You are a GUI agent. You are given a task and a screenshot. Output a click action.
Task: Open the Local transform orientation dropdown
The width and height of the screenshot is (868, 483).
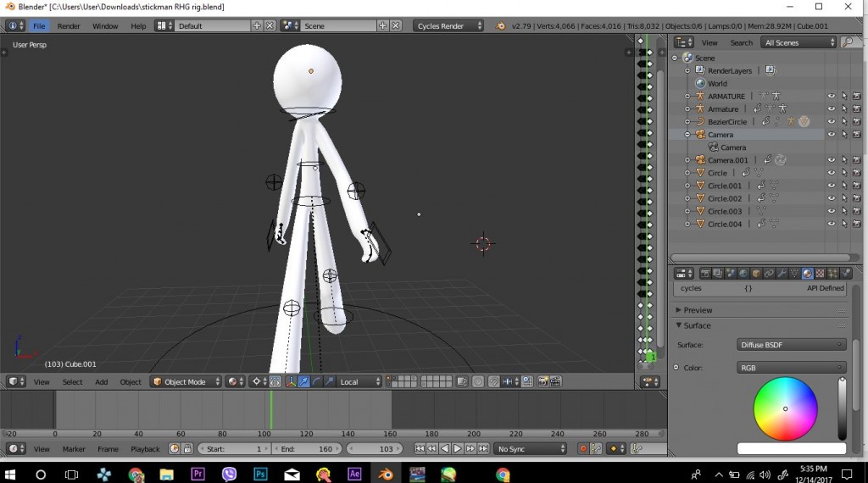(x=359, y=382)
